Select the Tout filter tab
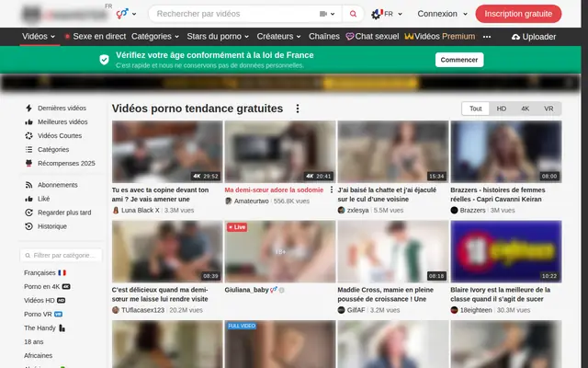This screenshot has width=588, height=368. (x=476, y=109)
